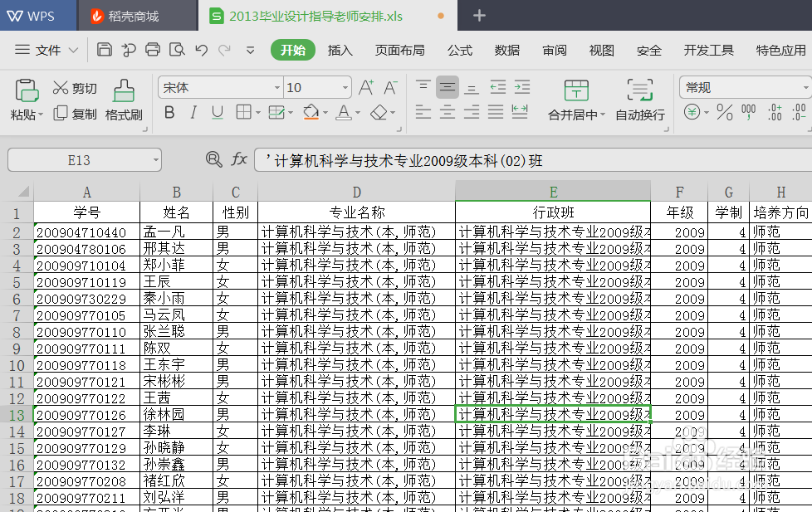Click increase decimal places icon
This screenshot has width=812, height=512.
tap(775, 112)
